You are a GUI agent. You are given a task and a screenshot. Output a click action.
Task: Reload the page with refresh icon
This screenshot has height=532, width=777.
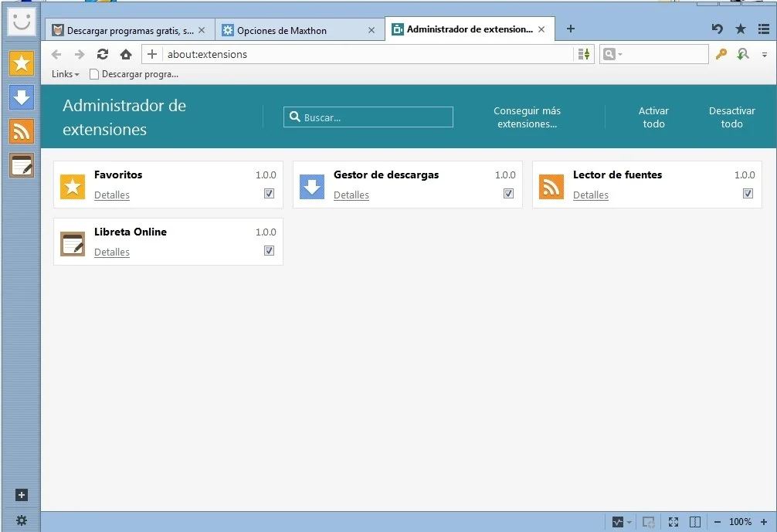coord(103,54)
